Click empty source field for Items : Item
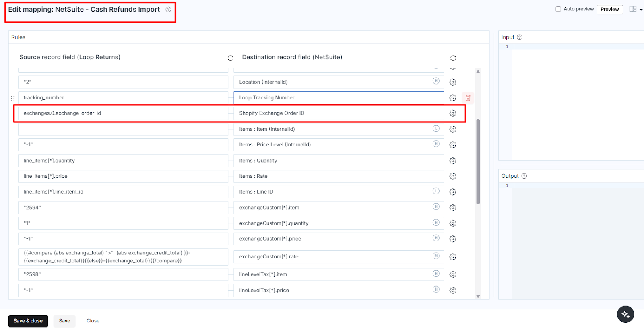Screen dimensions: 644x330 pos(123,129)
